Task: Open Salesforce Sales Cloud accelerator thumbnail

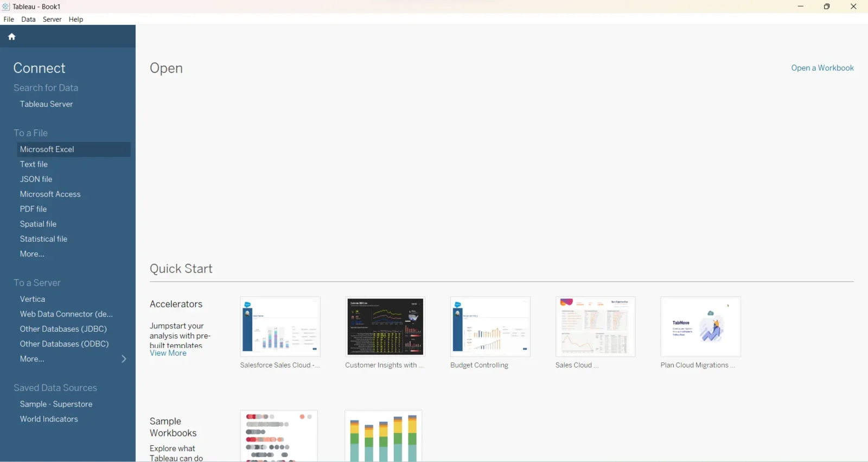Action: pyautogui.click(x=280, y=326)
